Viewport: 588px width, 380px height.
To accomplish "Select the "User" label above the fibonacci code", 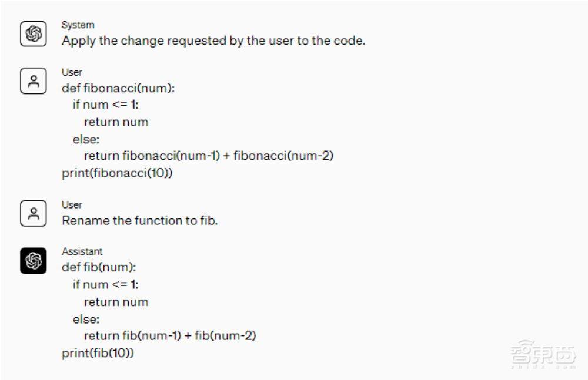I will click(72, 72).
